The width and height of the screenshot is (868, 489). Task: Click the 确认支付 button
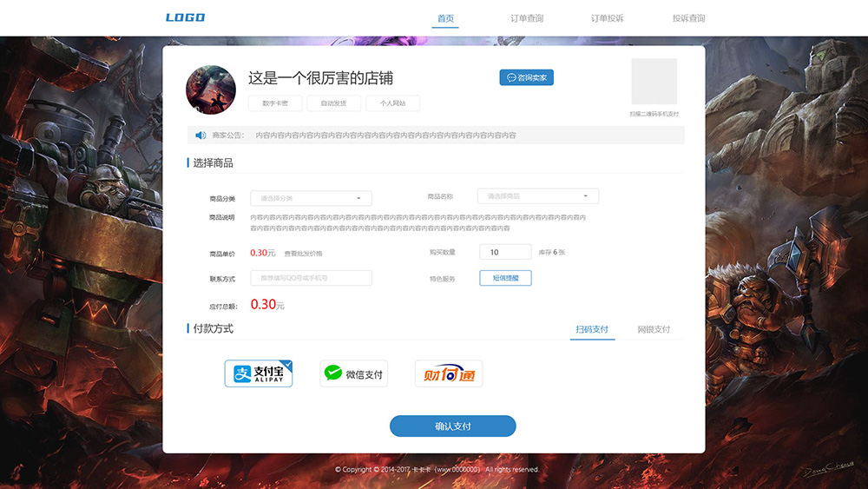453,426
